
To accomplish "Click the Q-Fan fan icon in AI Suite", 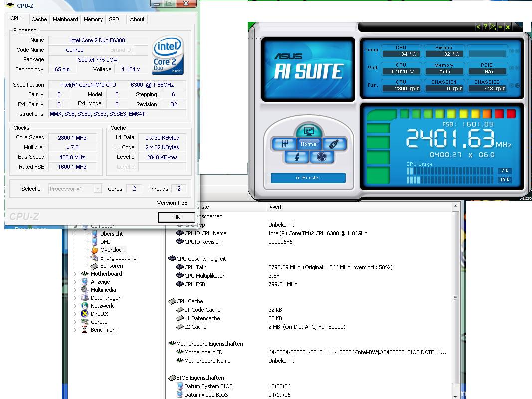I will click(x=321, y=157).
